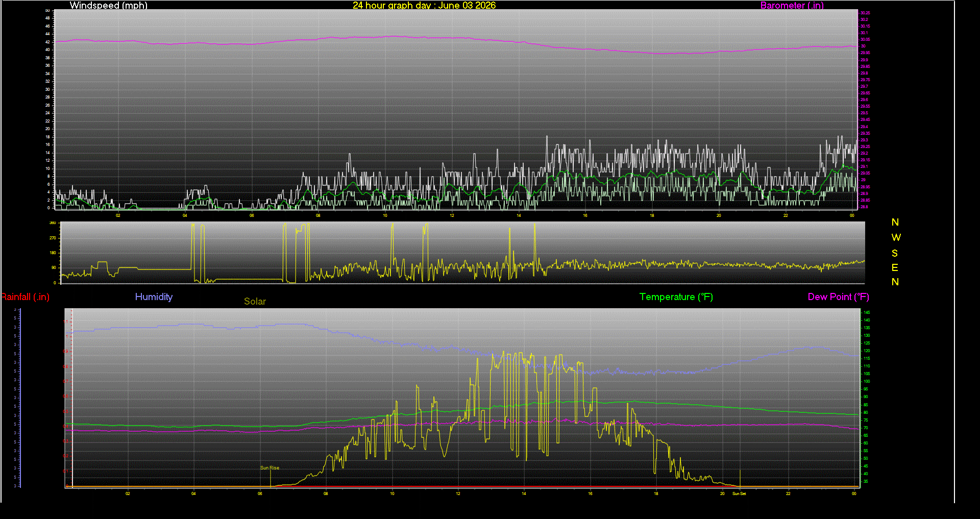Image resolution: width=980 pixels, height=519 pixels.
Task: Click the "50" value atop windspeed axis
Action: pyautogui.click(x=47, y=10)
